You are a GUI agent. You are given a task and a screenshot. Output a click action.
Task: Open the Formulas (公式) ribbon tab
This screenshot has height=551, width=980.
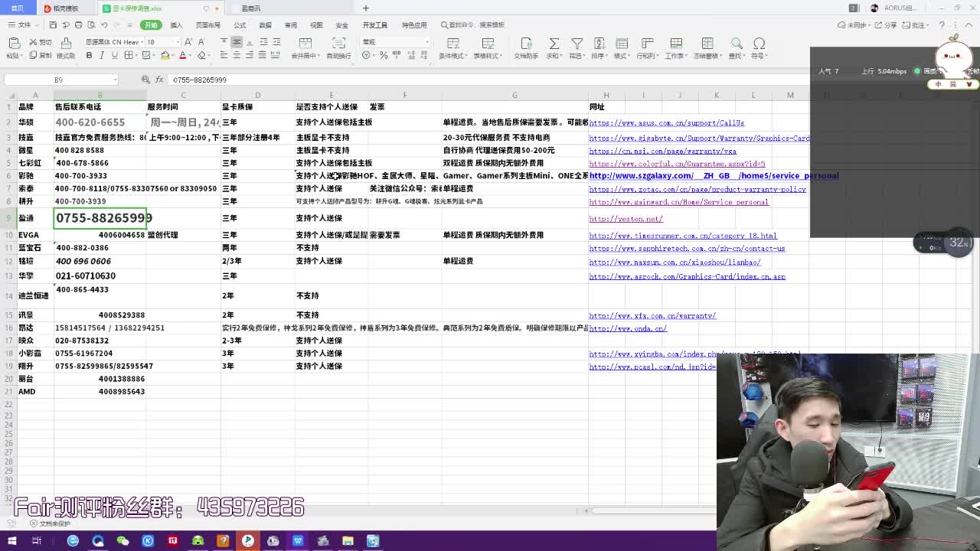pos(240,25)
